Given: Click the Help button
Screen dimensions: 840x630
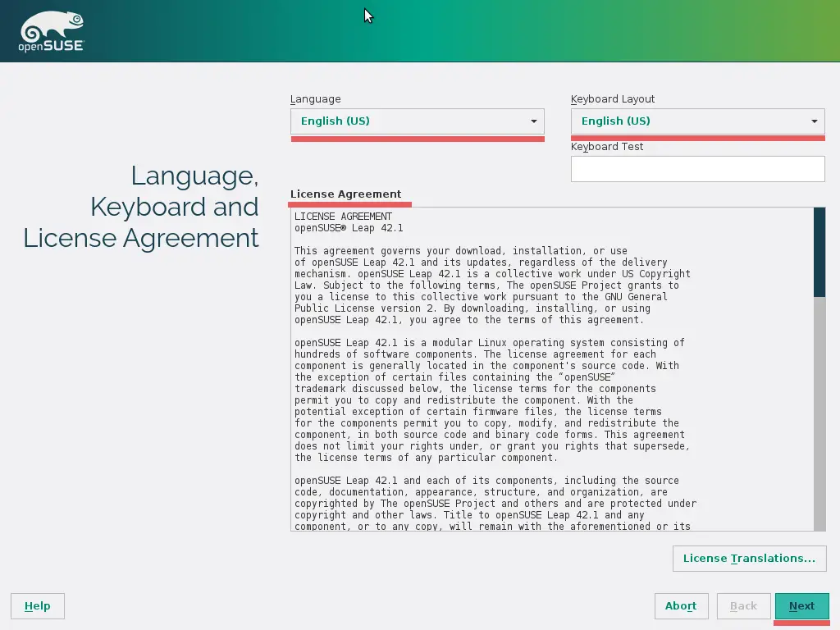Looking at the screenshot, I should [x=38, y=606].
